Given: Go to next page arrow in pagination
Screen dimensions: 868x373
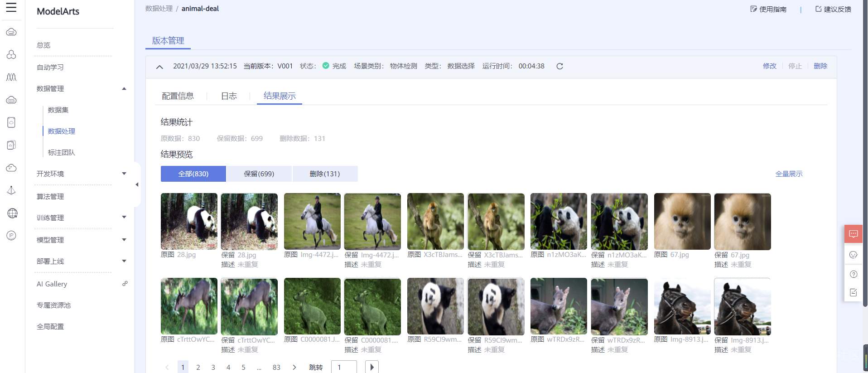Looking at the screenshot, I should coord(294,367).
